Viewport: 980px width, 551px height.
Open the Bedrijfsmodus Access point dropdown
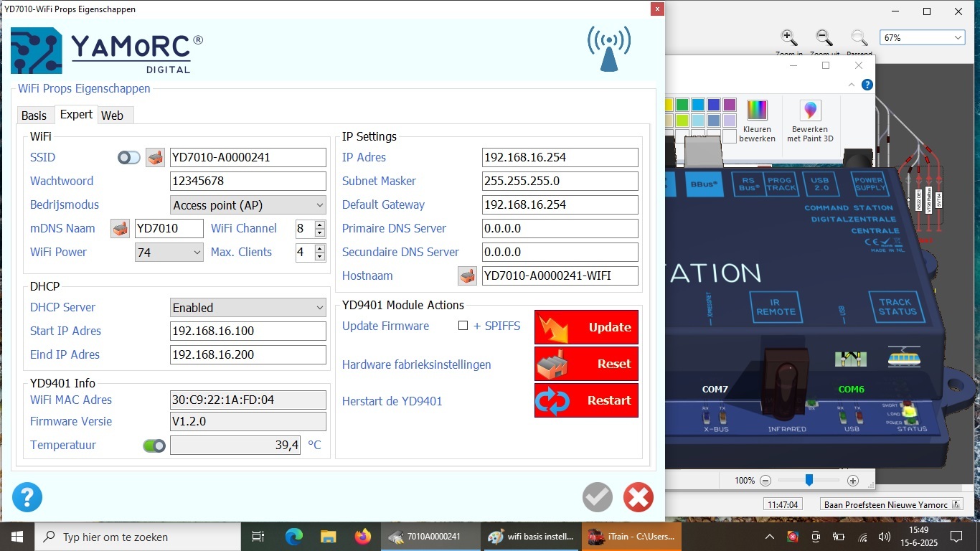248,205
